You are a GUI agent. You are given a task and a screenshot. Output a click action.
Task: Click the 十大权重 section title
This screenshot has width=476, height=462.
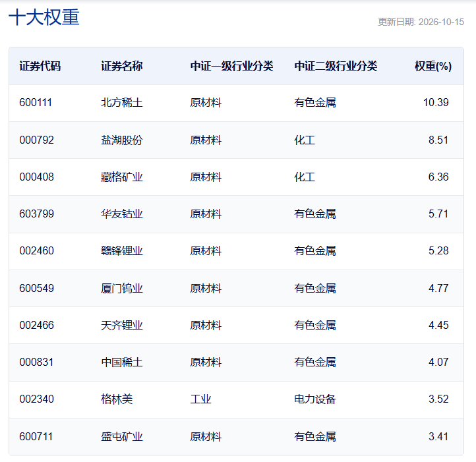coord(44,17)
